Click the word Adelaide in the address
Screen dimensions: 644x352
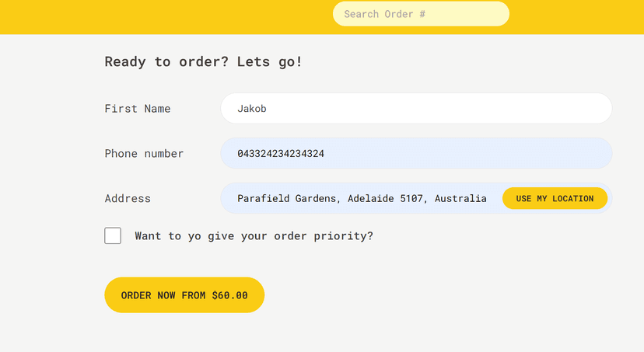coord(370,199)
